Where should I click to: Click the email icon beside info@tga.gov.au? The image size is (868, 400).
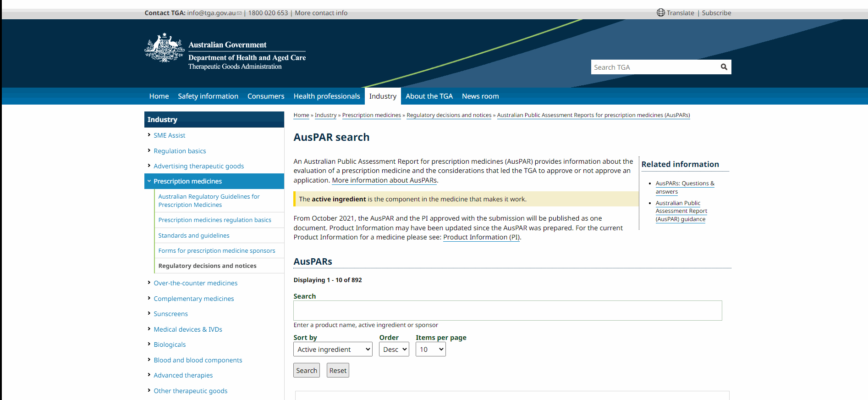coord(239,13)
